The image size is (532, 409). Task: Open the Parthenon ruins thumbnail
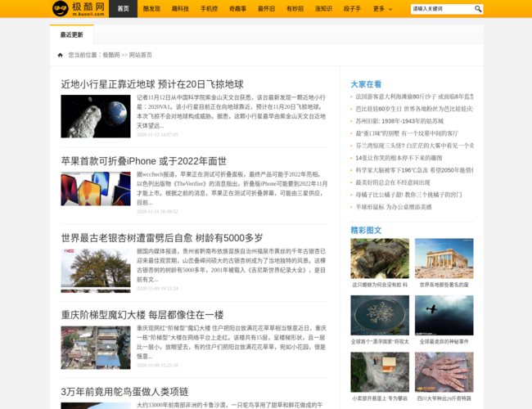[444, 258]
